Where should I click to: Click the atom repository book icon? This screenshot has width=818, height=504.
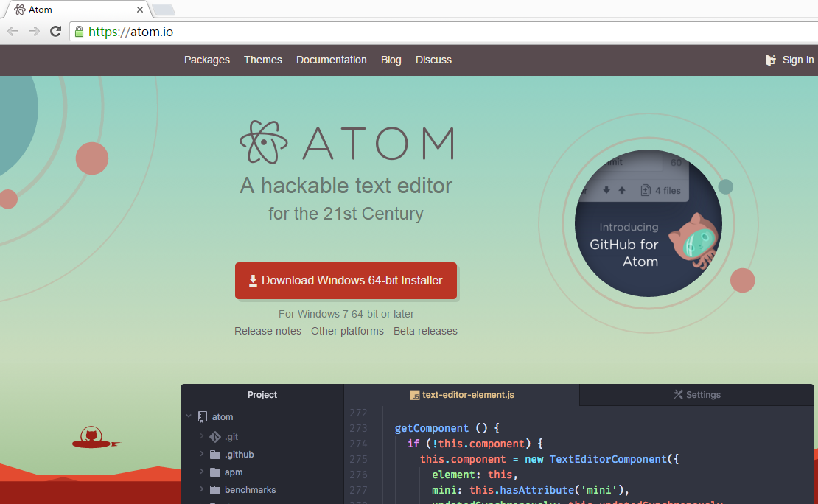[203, 417]
